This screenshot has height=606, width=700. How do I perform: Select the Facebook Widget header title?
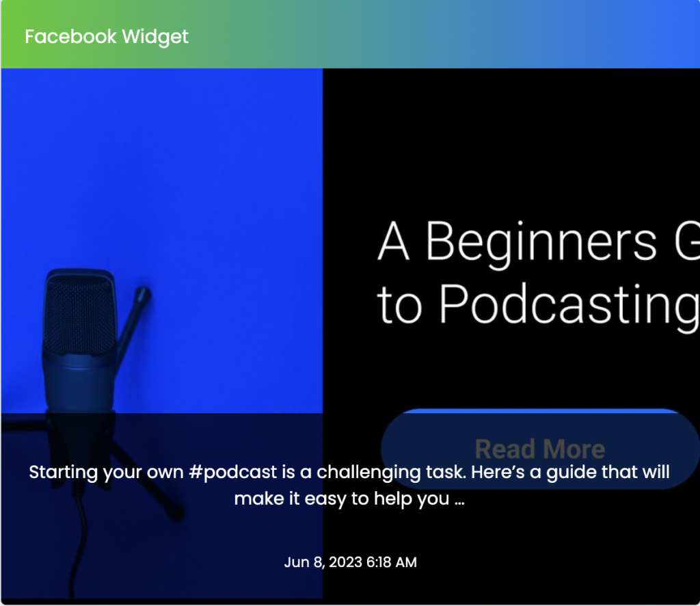tap(107, 36)
